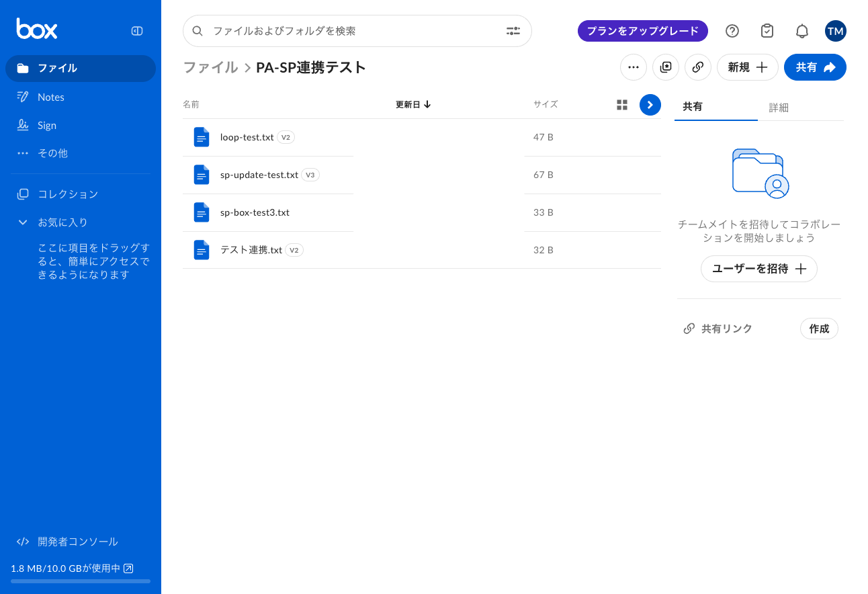Click the collaboration folder illustration
This screenshot has height=594, width=868.
click(760, 173)
